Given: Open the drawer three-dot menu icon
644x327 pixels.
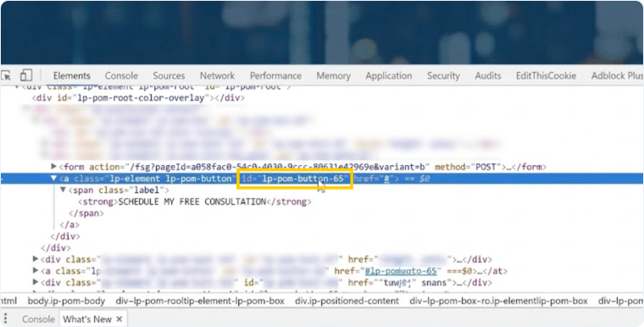Looking at the screenshot, I should coord(6,319).
